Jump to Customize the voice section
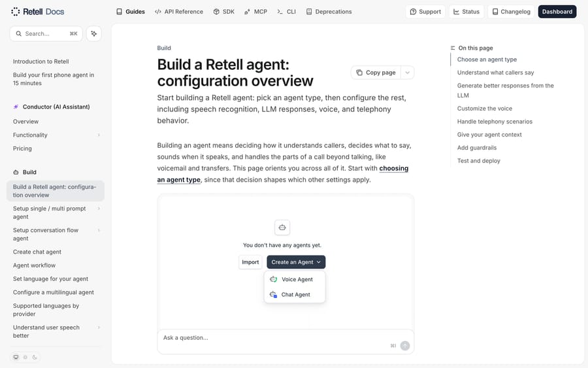Screen dimensions: 588x368 click(485, 109)
